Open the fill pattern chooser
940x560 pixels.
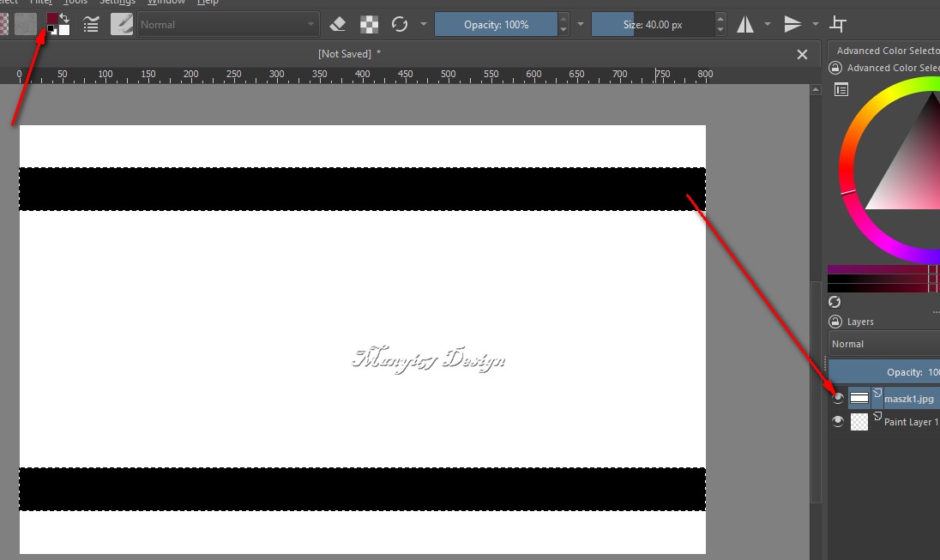point(25,25)
